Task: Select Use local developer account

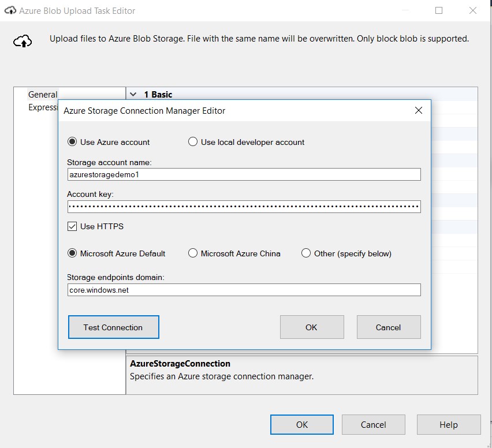Action: (x=193, y=142)
